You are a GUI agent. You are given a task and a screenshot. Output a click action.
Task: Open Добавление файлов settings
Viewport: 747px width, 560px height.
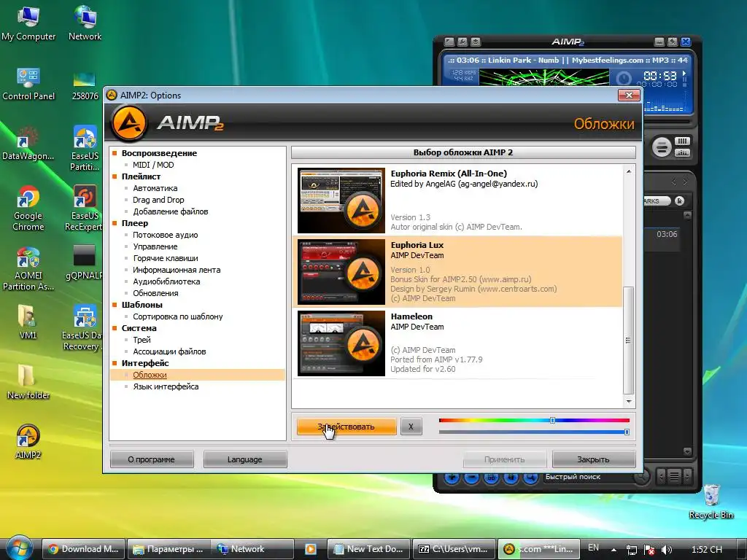click(171, 211)
